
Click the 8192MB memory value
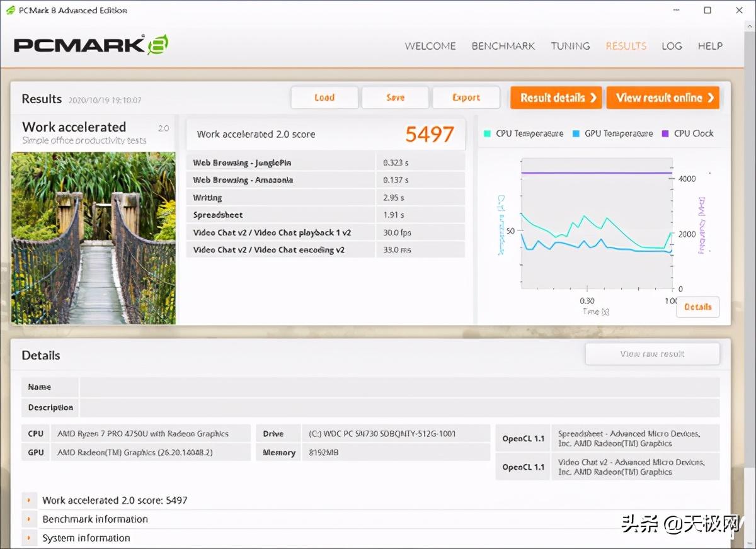pyautogui.click(x=324, y=453)
